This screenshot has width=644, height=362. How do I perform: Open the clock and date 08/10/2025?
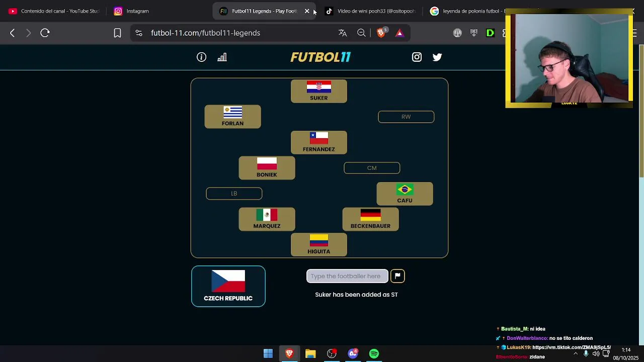[x=626, y=354]
